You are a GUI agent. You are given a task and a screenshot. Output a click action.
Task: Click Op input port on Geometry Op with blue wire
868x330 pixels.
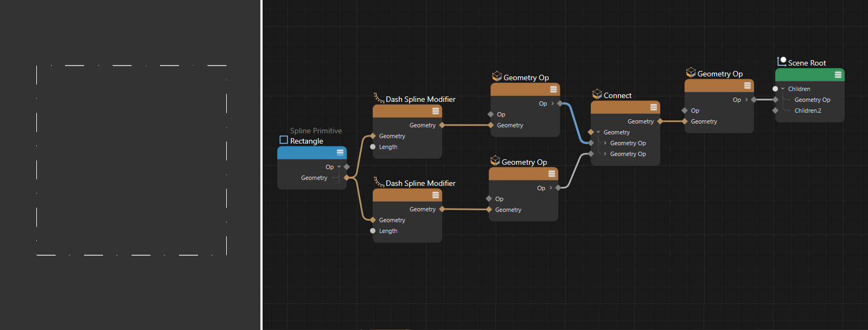pos(490,114)
